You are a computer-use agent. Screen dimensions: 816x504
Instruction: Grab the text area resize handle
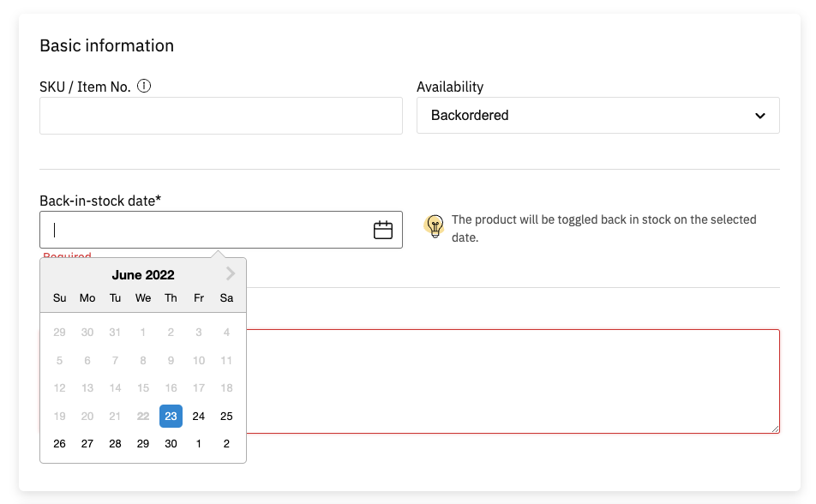coord(775,429)
